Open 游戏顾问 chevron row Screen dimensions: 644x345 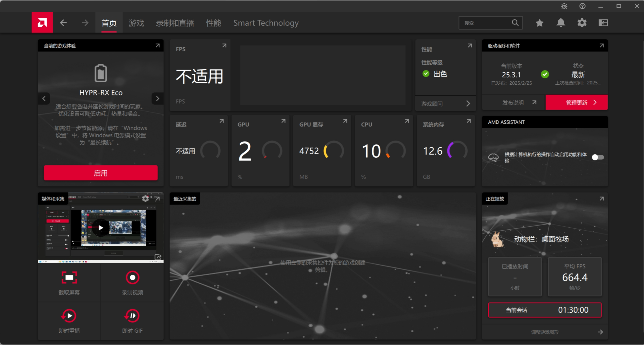point(446,104)
